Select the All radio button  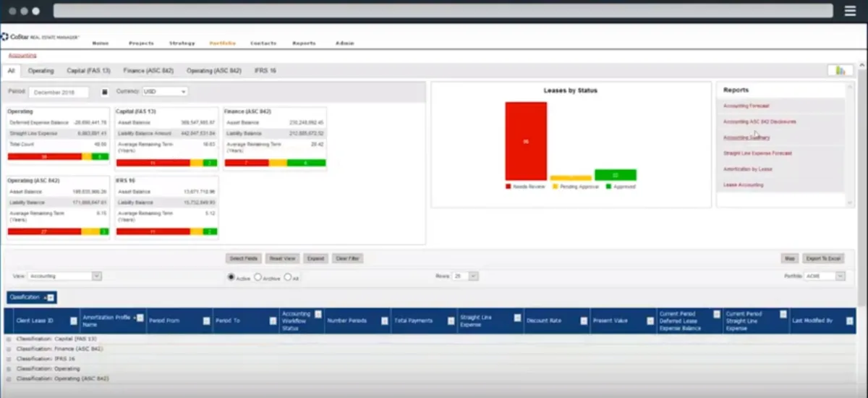pyautogui.click(x=287, y=276)
